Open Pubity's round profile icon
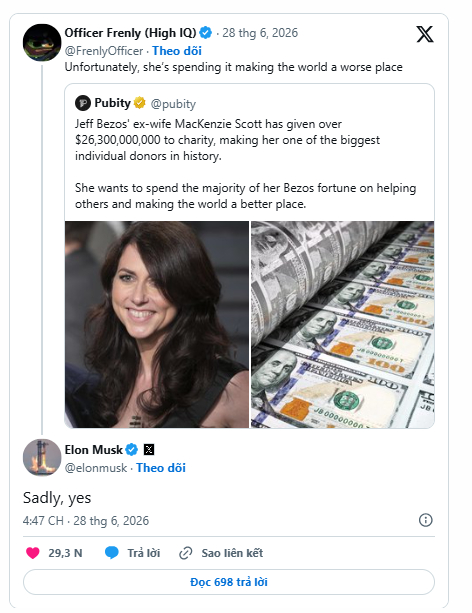 click(x=83, y=103)
